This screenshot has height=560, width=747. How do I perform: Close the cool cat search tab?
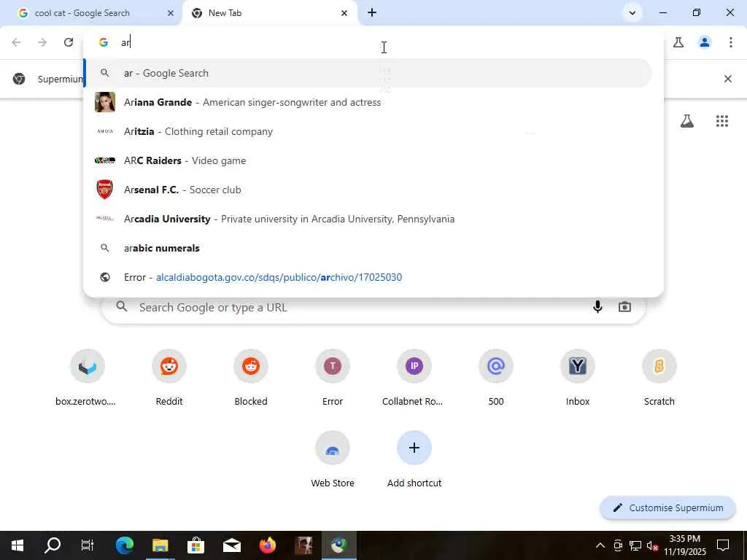pos(171,13)
